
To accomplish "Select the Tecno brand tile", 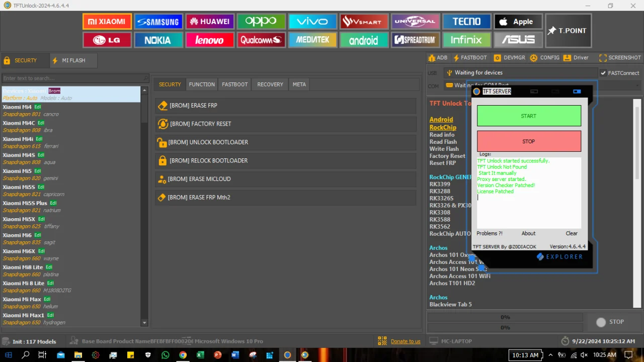I will pyautogui.click(x=466, y=22).
